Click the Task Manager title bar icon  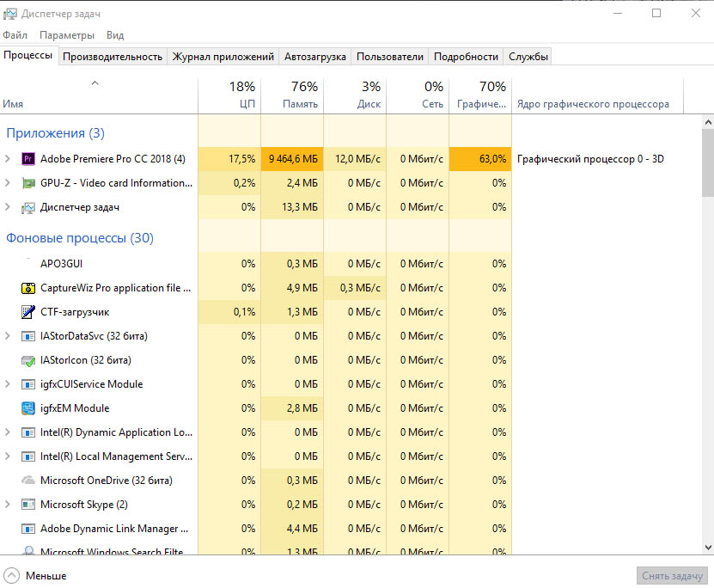[10, 14]
